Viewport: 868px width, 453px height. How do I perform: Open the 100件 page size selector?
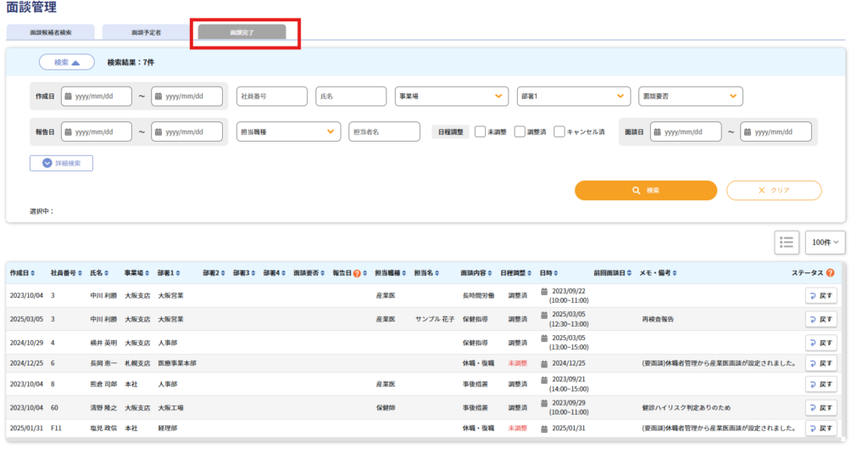coord(825,242)
